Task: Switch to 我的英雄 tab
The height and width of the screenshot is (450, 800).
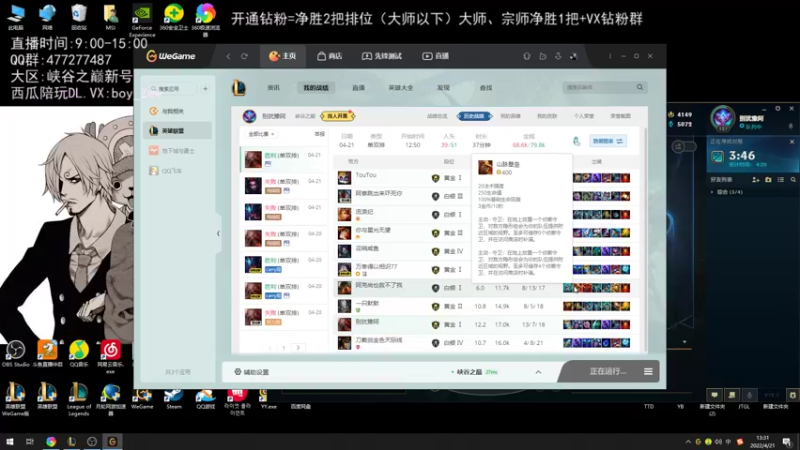Action: [510, 116]
